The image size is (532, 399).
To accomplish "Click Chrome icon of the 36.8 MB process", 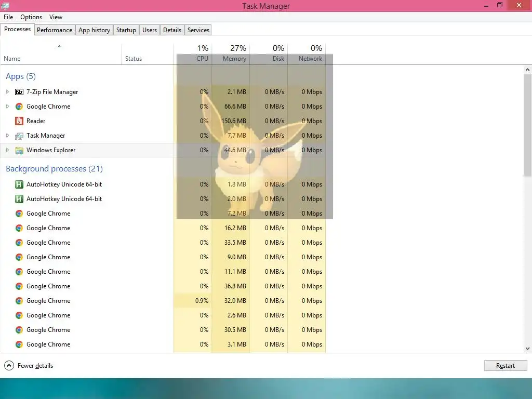I will tap(19, 286).
